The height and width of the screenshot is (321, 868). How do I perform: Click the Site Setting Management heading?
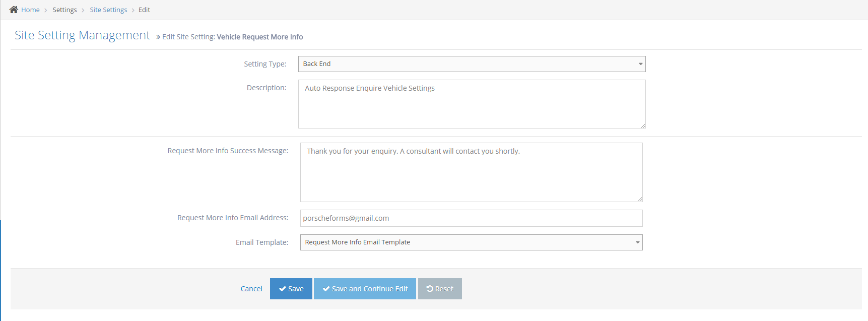(x=82, y=35)
